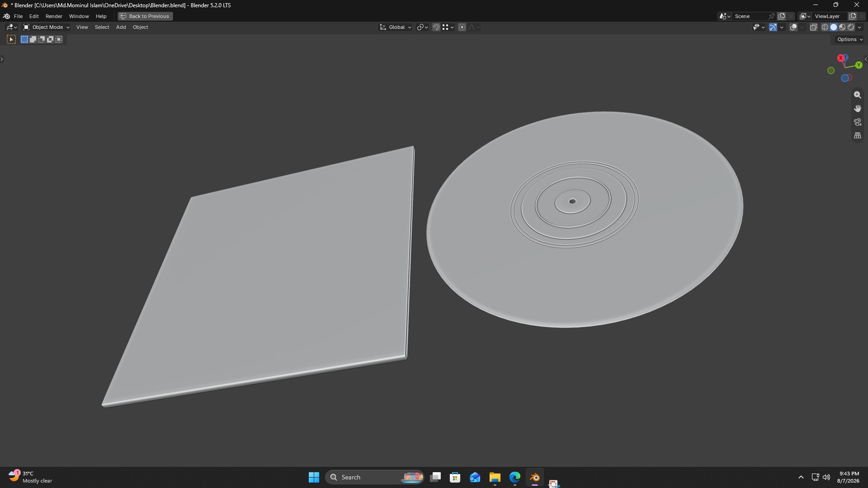This screenshot has height=488, width=868.
Task: Open Windows Start menu
Action: [314, 477]
